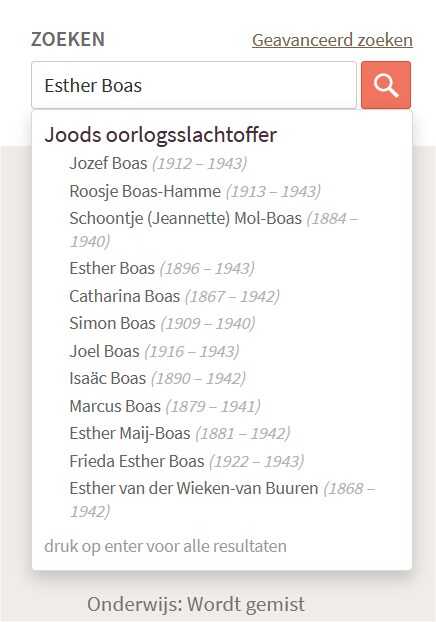This screenshot has height=622, width=436.
Task: Pick Esther Boas (1896 – 1943) suggestion
Action: 161,269
